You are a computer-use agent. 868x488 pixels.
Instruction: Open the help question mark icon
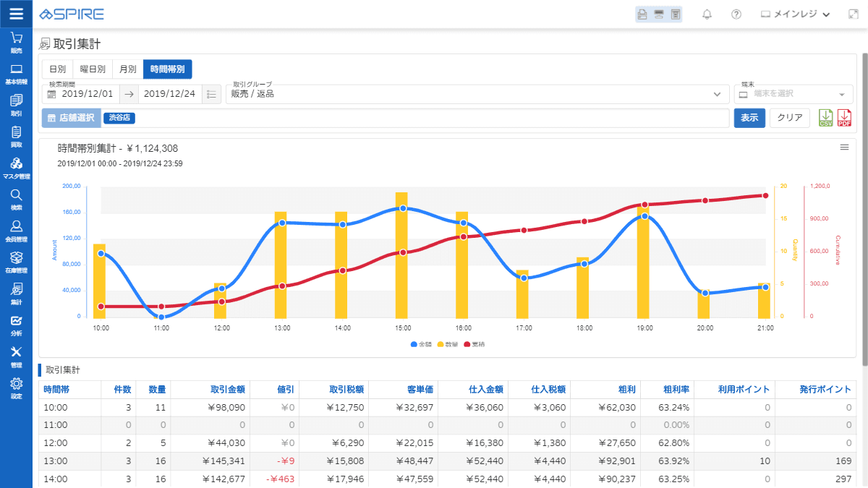[736, 14]
